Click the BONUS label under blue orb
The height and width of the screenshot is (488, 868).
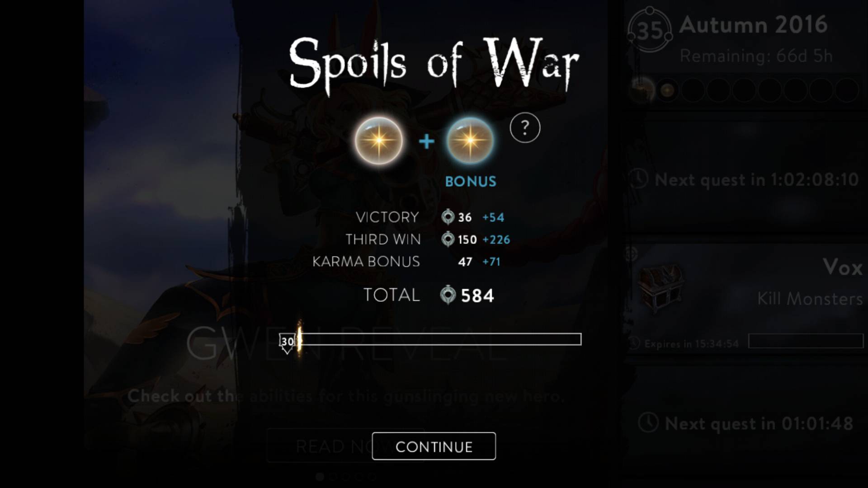pos(471,182)
